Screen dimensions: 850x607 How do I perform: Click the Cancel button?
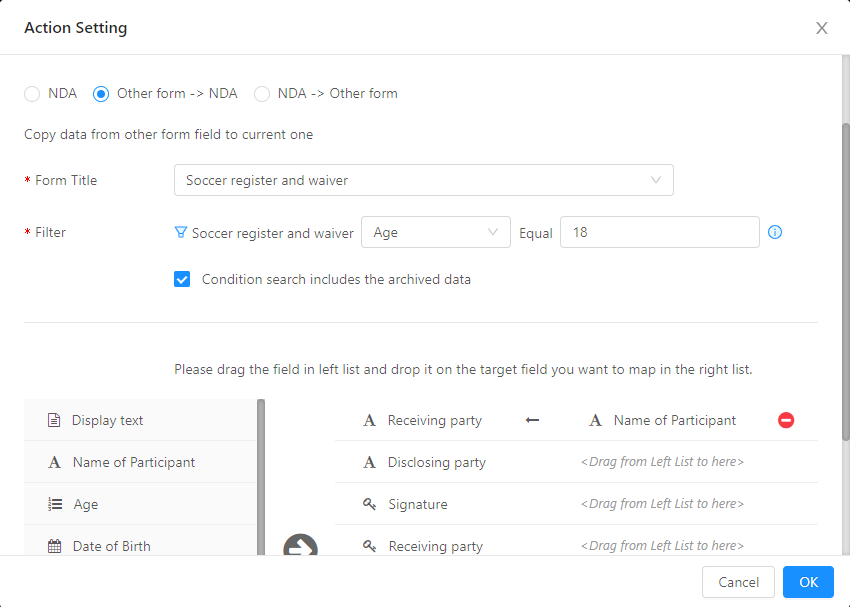[x=738, y=582]
